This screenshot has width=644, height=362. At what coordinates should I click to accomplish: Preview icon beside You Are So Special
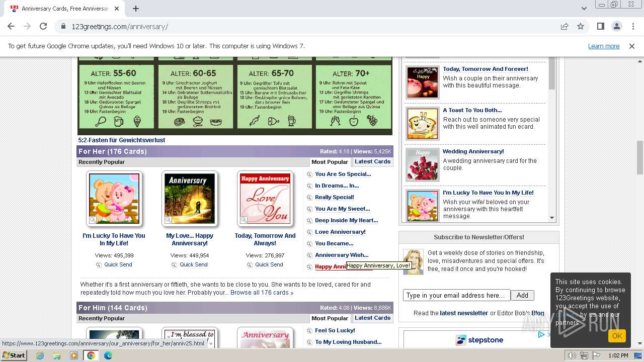tap(309, 174)
